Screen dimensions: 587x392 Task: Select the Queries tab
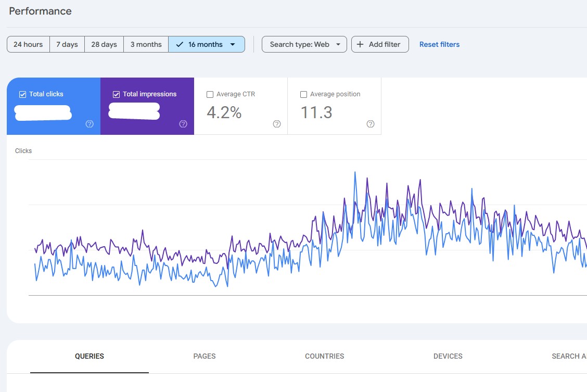(x=90, y=356)
